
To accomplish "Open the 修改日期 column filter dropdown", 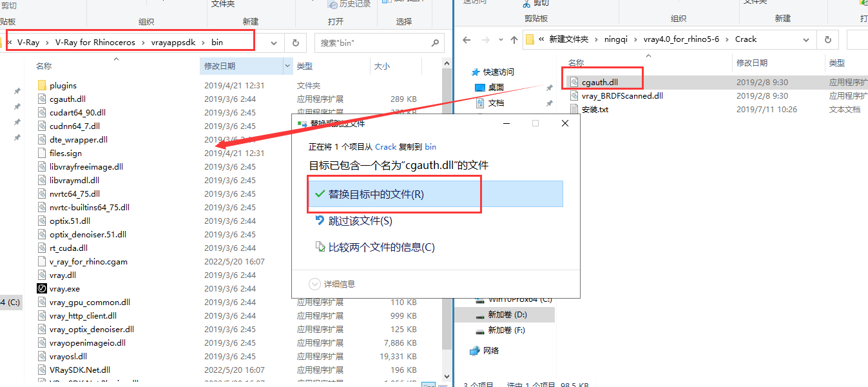I will tap(287, 66).
